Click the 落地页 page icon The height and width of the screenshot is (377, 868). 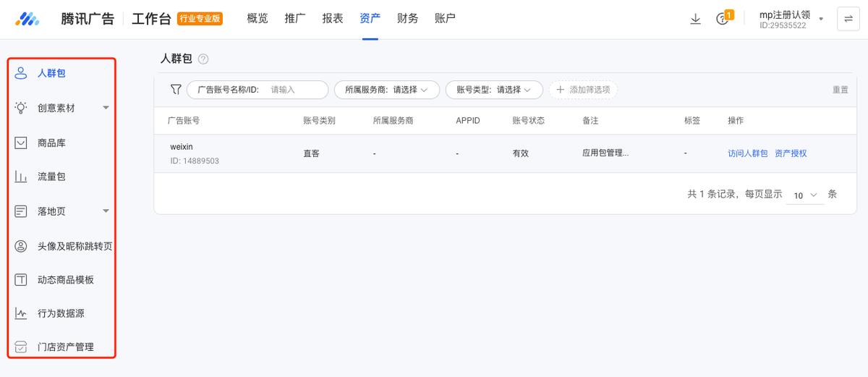21,211
